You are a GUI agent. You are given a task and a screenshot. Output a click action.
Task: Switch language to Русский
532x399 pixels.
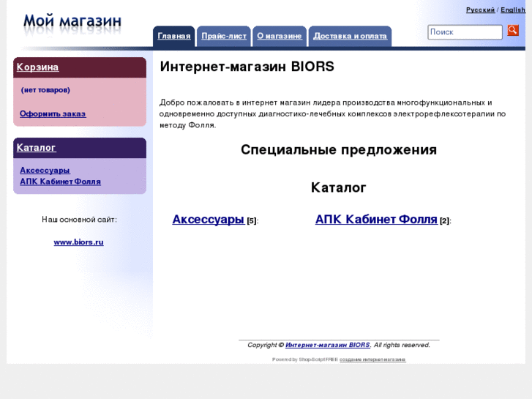[480, 10]
